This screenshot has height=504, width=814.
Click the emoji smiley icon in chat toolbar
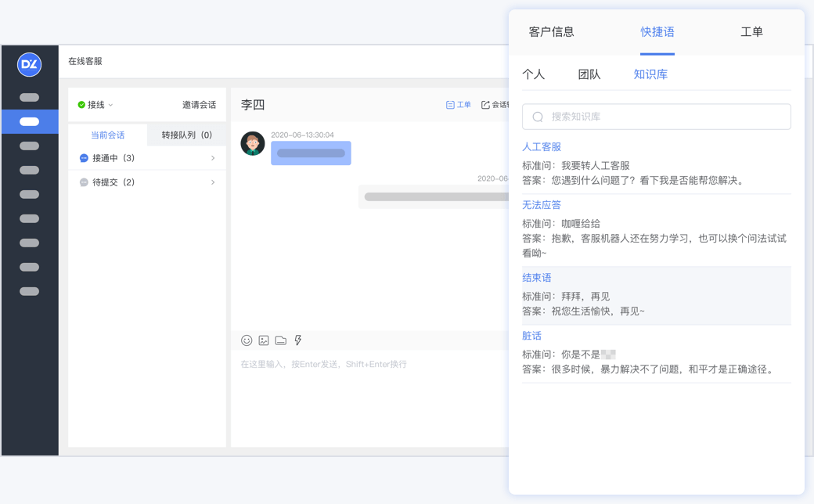(247, 340)
